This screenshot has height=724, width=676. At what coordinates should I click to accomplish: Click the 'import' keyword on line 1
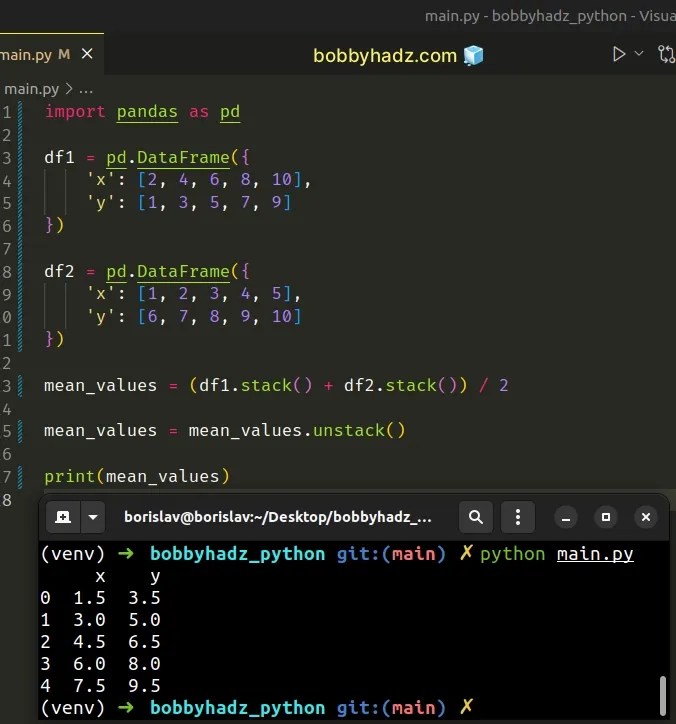coord(75,112)
